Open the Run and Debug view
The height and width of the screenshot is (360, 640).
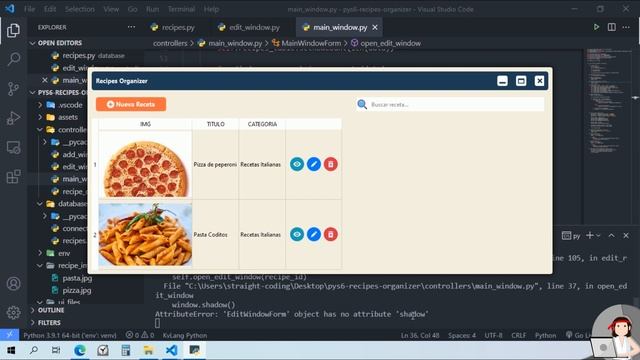coord(13,118)
